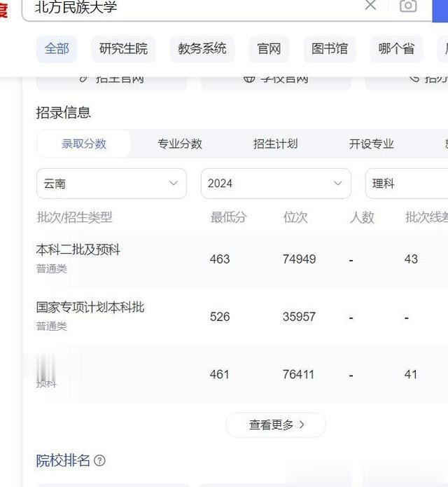Select the 研究生院 filter tab
Image resolution: width=448 pixels, height=487 pixels.
[x=123, y=49]
